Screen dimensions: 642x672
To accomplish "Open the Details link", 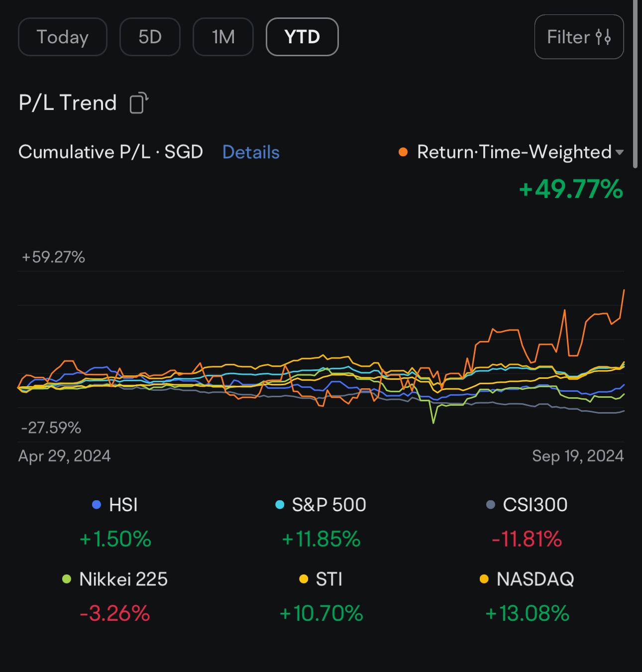I will point(251,152).
